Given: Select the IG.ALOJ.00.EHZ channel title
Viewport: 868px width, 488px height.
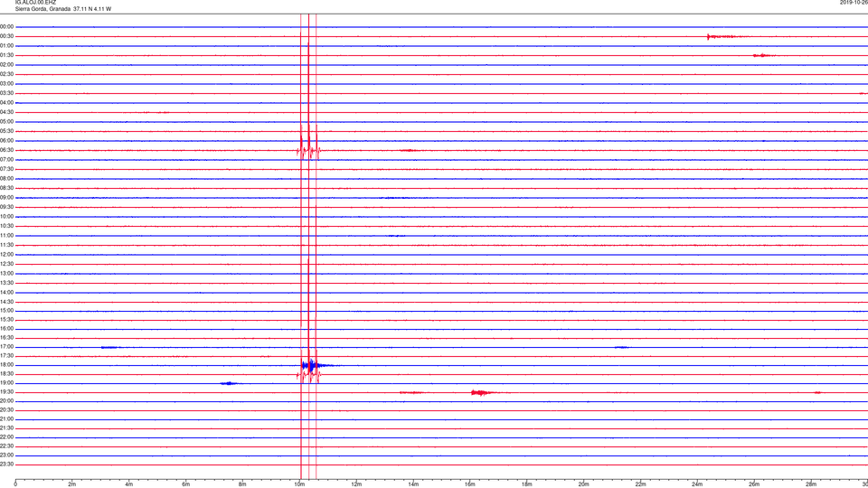Looking at the screenshot, I should pyautogui.click(x=35, y=3).
